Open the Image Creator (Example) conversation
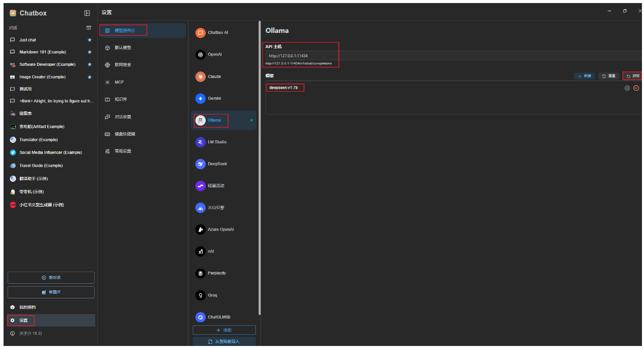 51,77
